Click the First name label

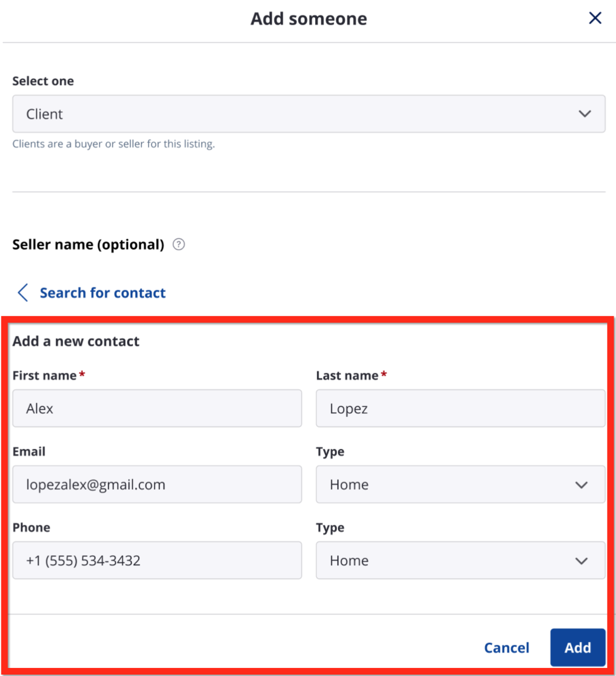point(44,376)
